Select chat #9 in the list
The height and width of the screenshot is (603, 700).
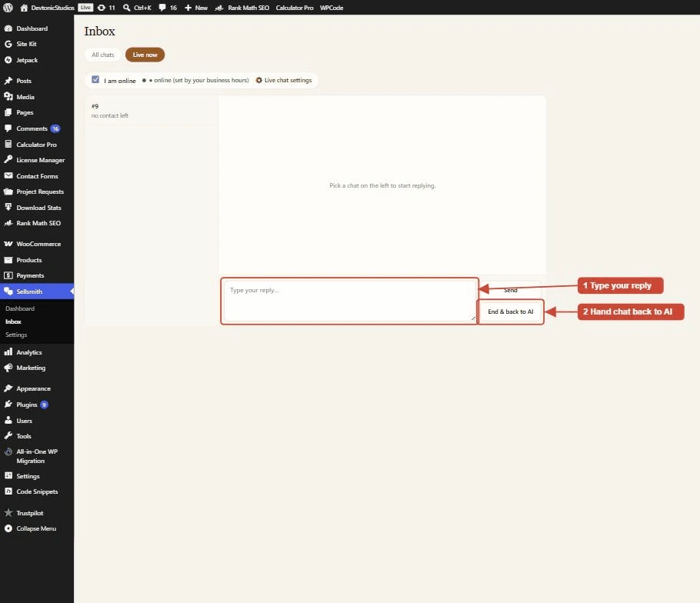(152, 111)
